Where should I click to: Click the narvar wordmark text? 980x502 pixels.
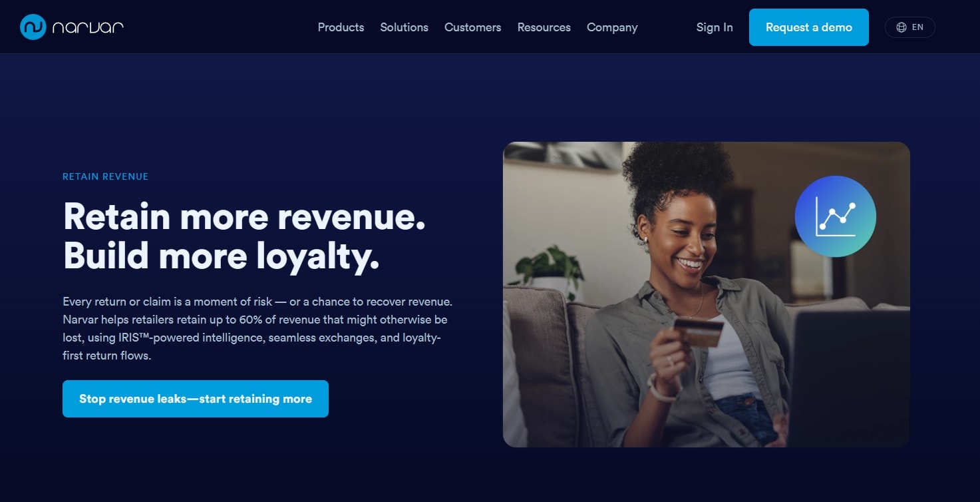[88, 28]
